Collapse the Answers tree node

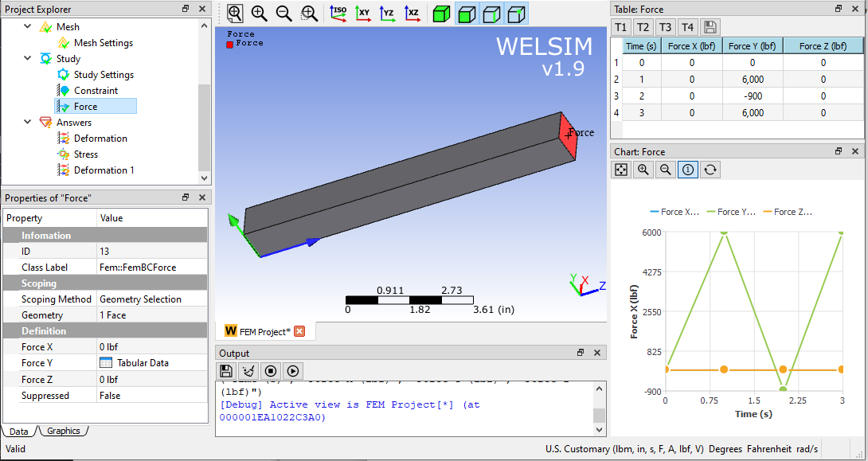[28, 122]
